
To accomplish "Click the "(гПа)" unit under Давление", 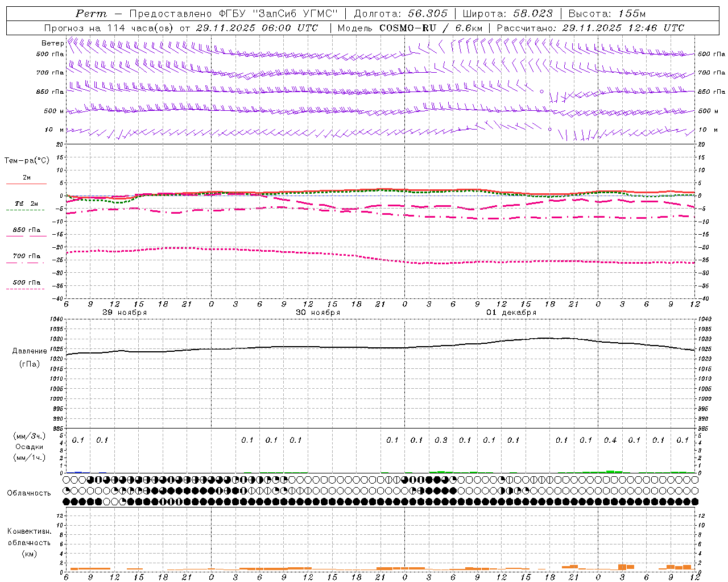I will click(x=30, y=364).
